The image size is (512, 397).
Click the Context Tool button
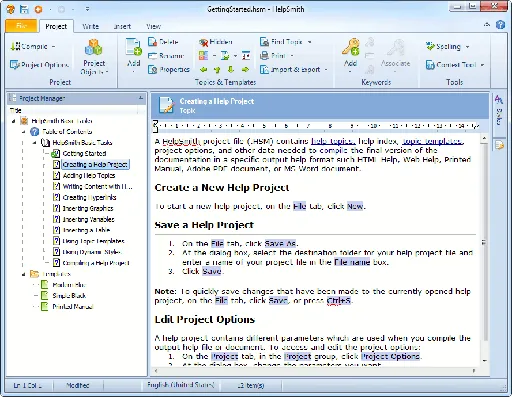pyautogui.click(x=451, y=65)
